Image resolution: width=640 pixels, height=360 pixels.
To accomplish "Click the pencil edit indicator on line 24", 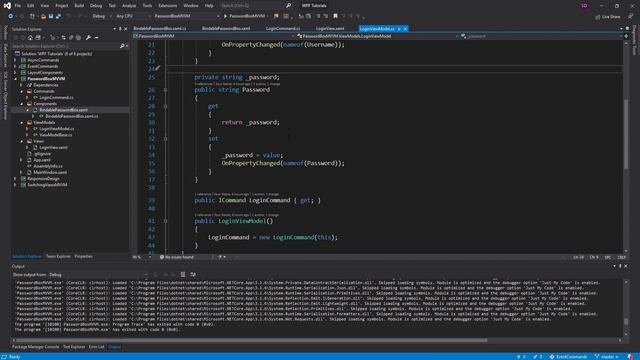I will pyautogui.click(x=158, y=68).
